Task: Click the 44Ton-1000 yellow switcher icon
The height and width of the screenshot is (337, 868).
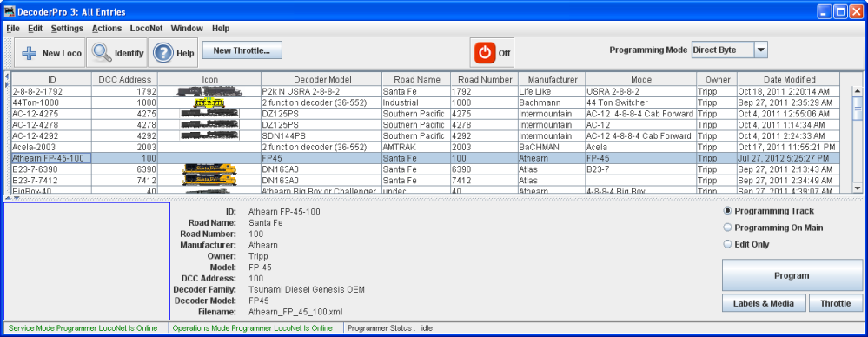Action: click(209, 102)
